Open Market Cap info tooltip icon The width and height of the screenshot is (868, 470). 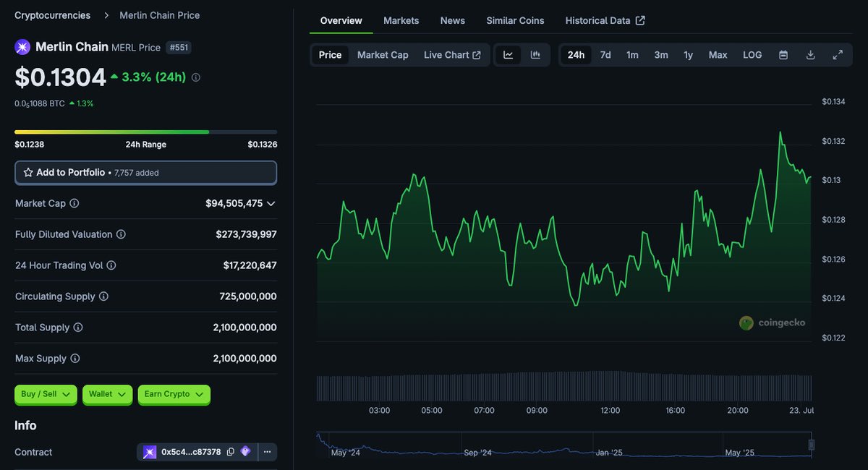click(75, 204)
